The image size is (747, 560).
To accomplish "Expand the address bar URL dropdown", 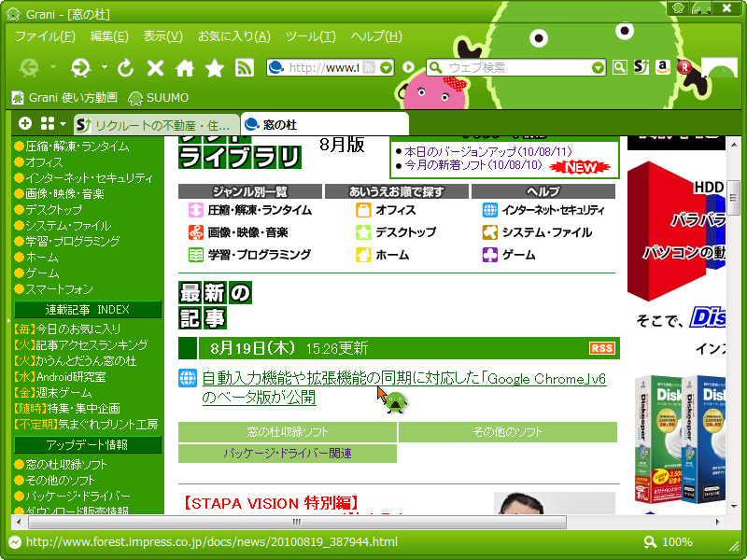I will click(x=387, y=67).
